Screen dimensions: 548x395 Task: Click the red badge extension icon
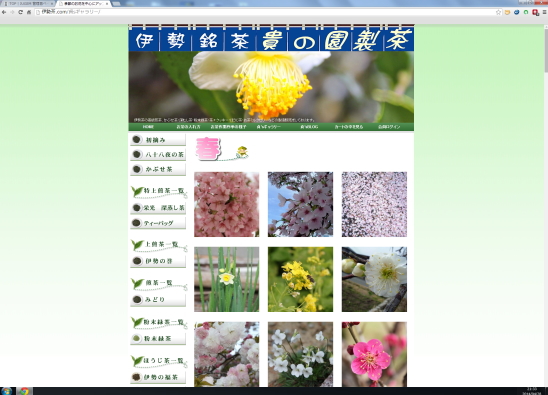pos(535,12)
